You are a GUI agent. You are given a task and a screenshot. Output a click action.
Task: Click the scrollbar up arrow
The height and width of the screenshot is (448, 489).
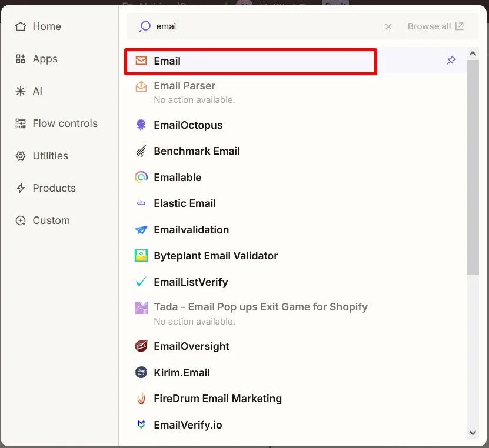click(x=473, y=54)
